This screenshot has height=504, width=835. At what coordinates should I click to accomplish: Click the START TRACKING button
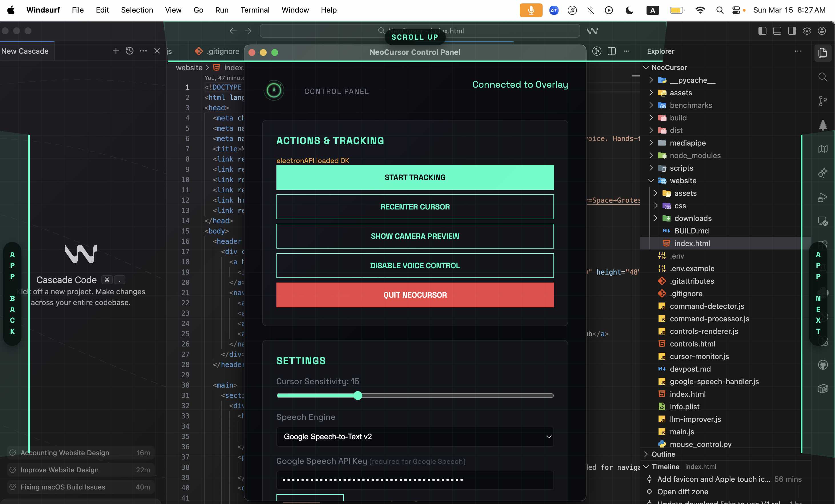pos(415,178)
